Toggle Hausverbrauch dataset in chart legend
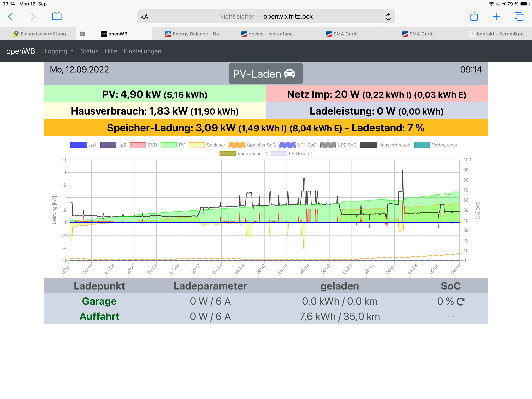The image size is (532, 399). click(x=385, y=145)
